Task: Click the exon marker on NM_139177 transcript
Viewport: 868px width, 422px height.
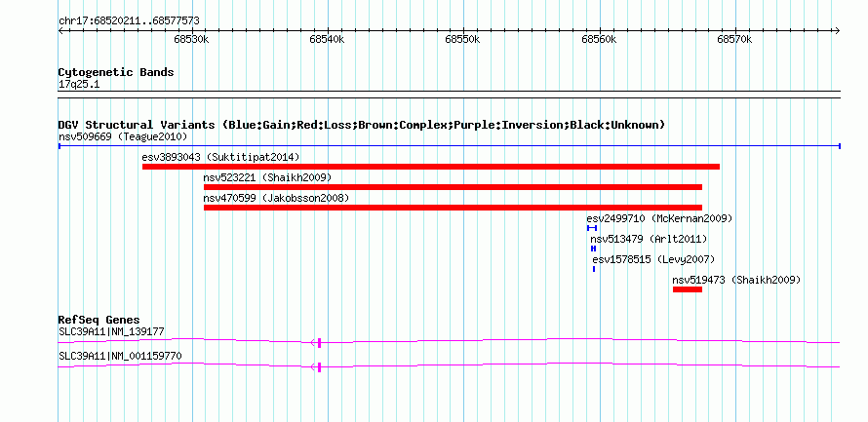Action: click(320, 343)
